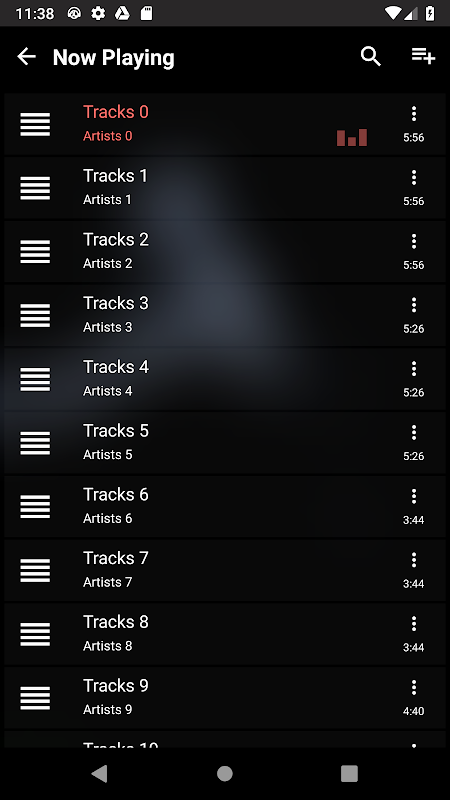
Task: Click the reorder handle next to Tracks 6
Action: point(35,507)
